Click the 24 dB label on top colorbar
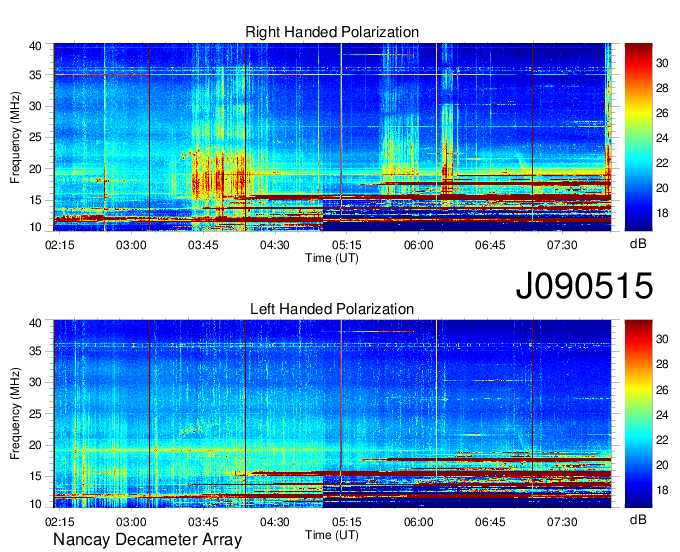Screen dimensions: 680x552 pos(662,138)
